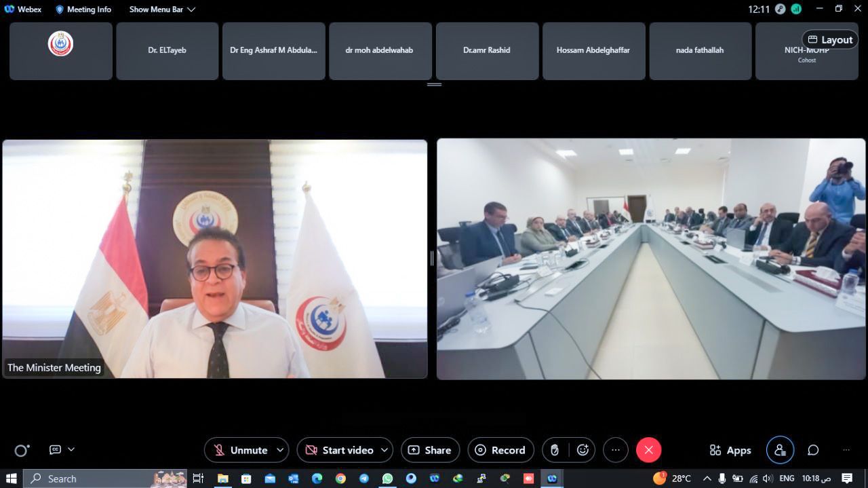Share your screen content

pos(430,450)
